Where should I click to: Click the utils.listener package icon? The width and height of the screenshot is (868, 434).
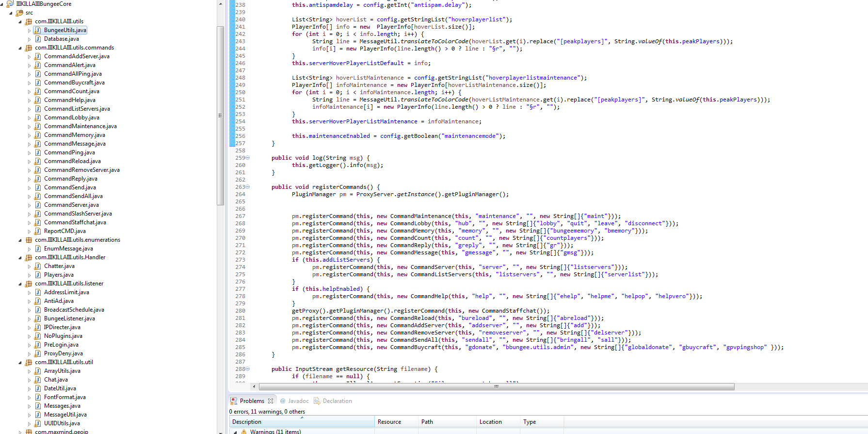[x=29, y=284]
